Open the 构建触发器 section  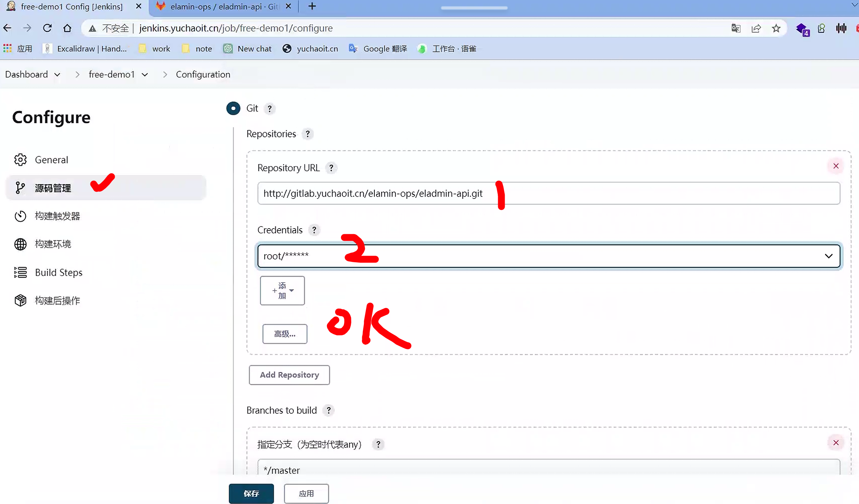tap(57, 216)
